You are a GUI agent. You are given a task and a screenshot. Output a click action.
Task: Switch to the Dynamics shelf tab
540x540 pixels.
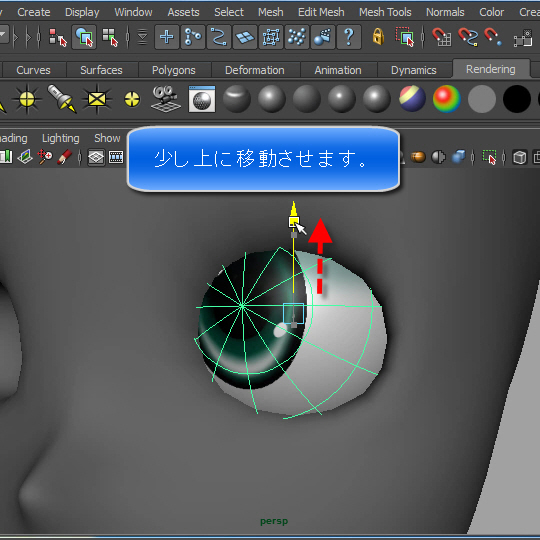click(x=414, y=70)
